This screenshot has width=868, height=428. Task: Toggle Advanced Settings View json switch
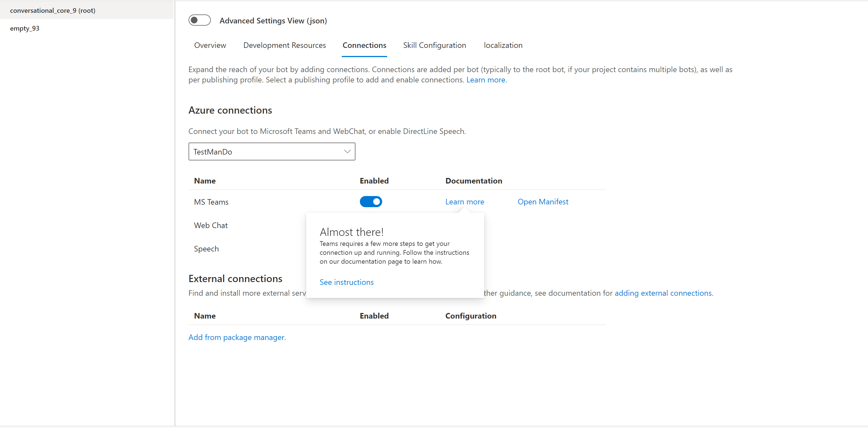[x=199, y=20]
